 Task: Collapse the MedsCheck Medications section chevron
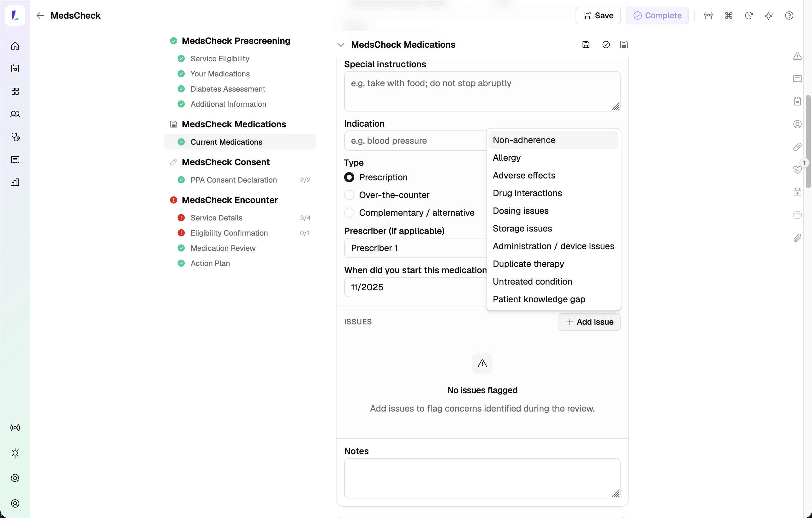[x=341, y=45]
